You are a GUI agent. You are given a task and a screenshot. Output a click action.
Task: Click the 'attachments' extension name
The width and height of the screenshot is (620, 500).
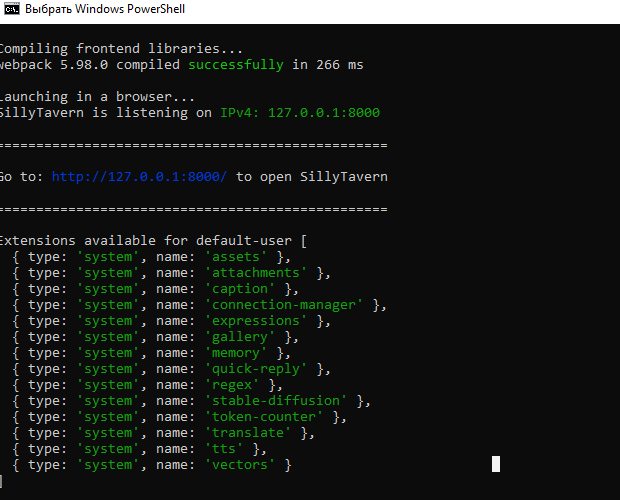256,273
